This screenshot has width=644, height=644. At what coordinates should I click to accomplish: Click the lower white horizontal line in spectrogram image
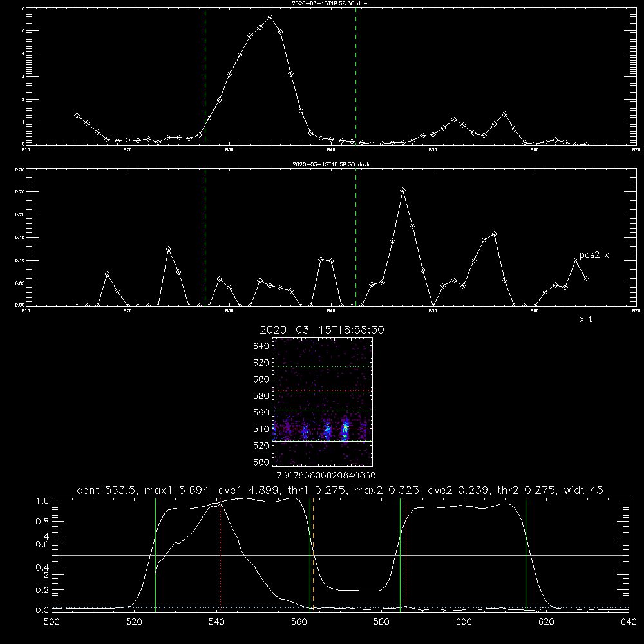coord(323,442)
